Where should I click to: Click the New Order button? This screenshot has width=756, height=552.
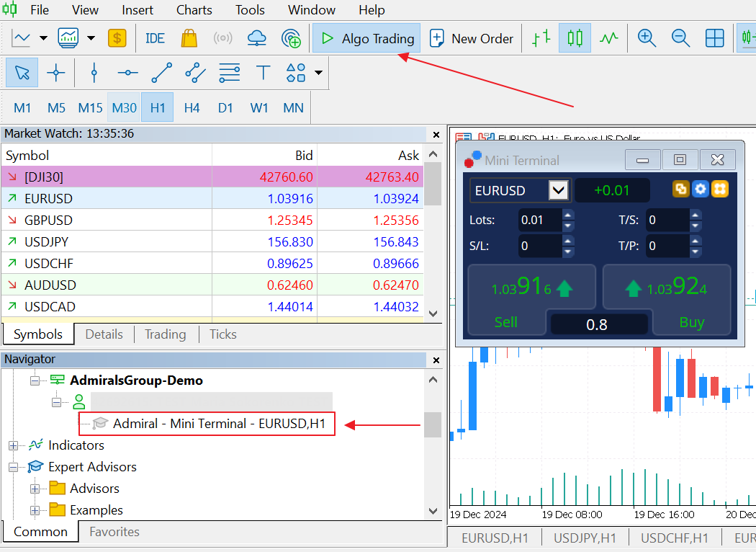(x=471, y=38)
